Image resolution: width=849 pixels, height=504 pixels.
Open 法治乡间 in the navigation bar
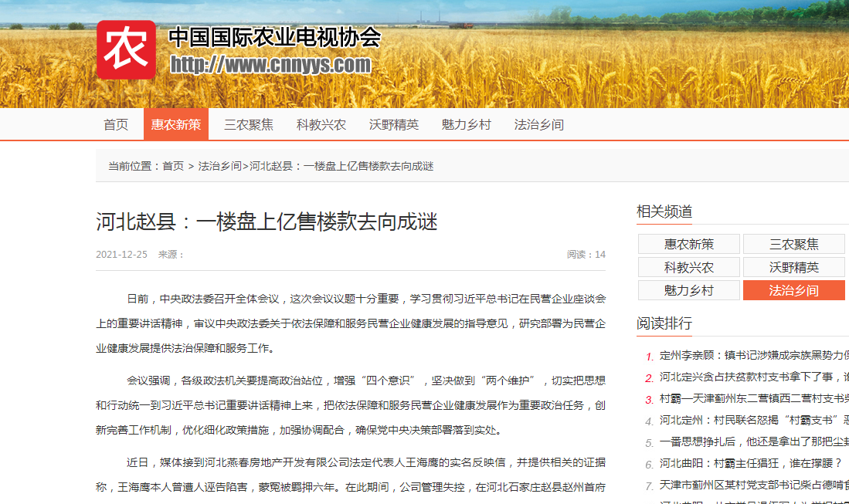click(538, 124)
